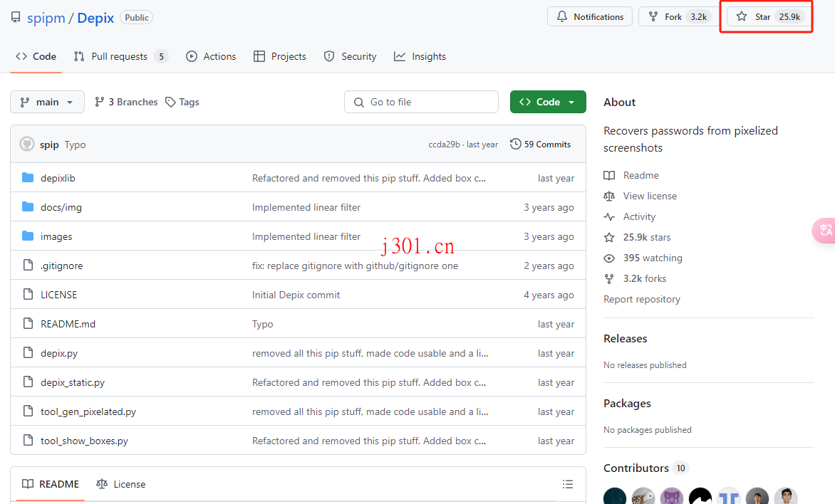Open the Actions tab

(211, 56)
